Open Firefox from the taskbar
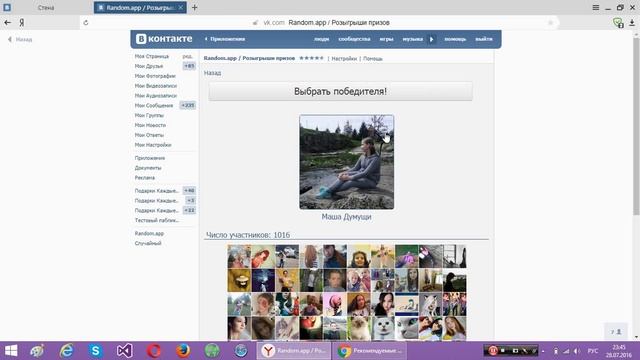Image resolution: width=640 pixels, height=360 pixels. tap(183, 351)
